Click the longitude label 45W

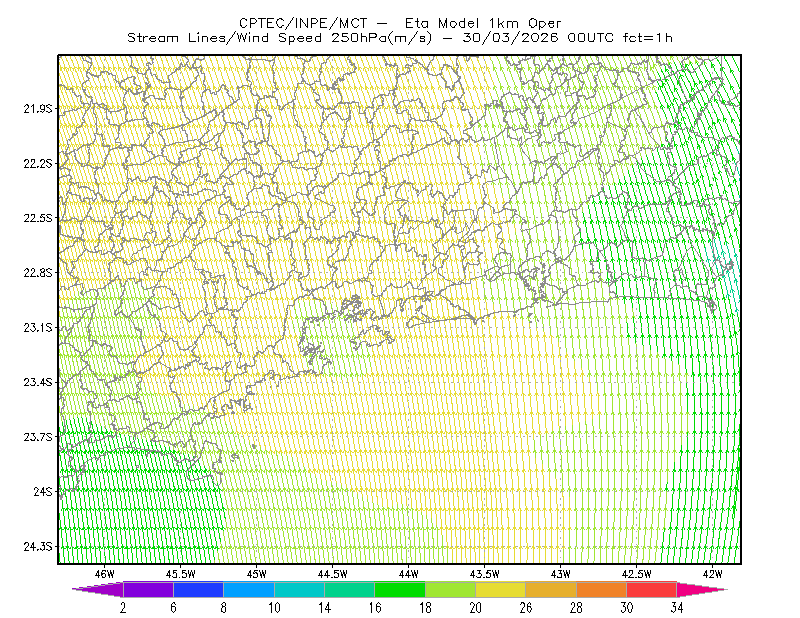coord(257,574)
